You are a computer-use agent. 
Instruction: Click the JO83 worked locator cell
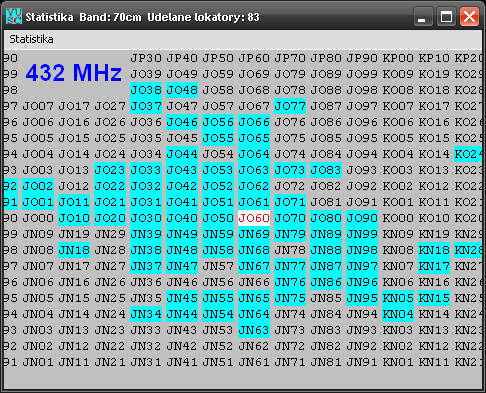click(326, 170)
